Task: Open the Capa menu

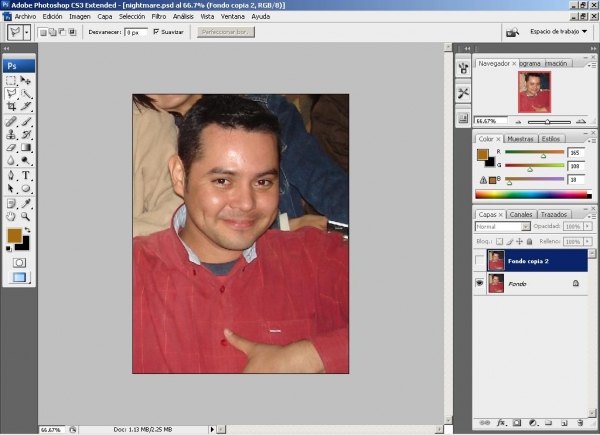Action: tap(104, 16)
